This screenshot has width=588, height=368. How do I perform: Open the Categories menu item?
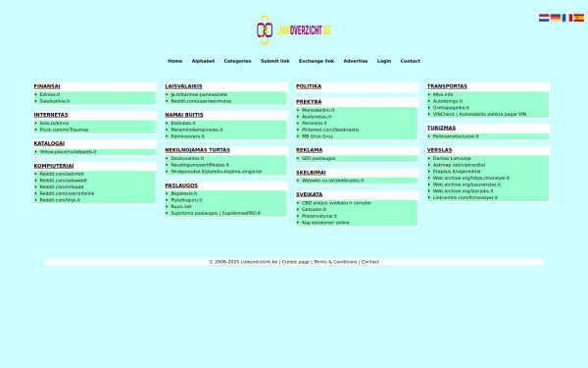pos(237,61)
